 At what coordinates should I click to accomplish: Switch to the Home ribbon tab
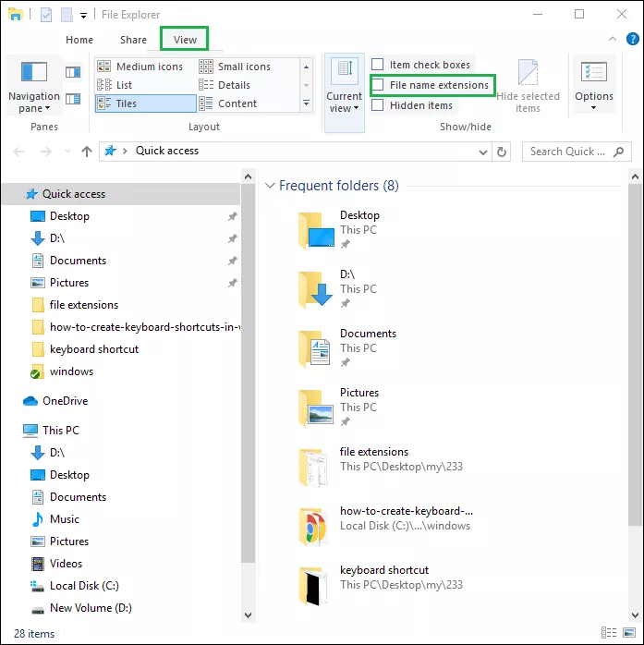tap(79, 40)
